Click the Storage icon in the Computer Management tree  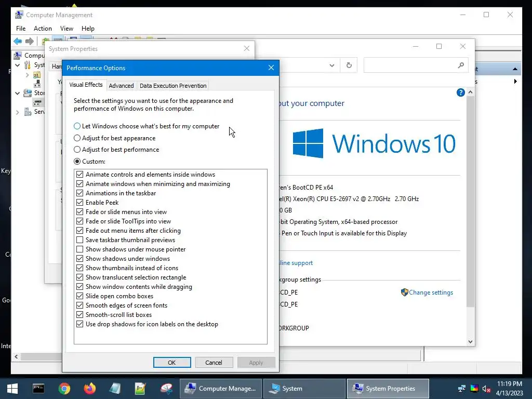coord(28,93)
